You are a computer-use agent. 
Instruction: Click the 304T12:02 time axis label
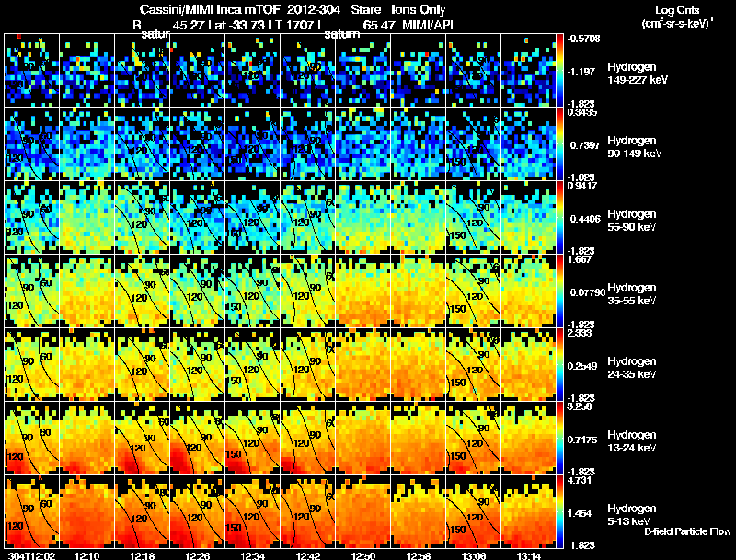point(31,555)
